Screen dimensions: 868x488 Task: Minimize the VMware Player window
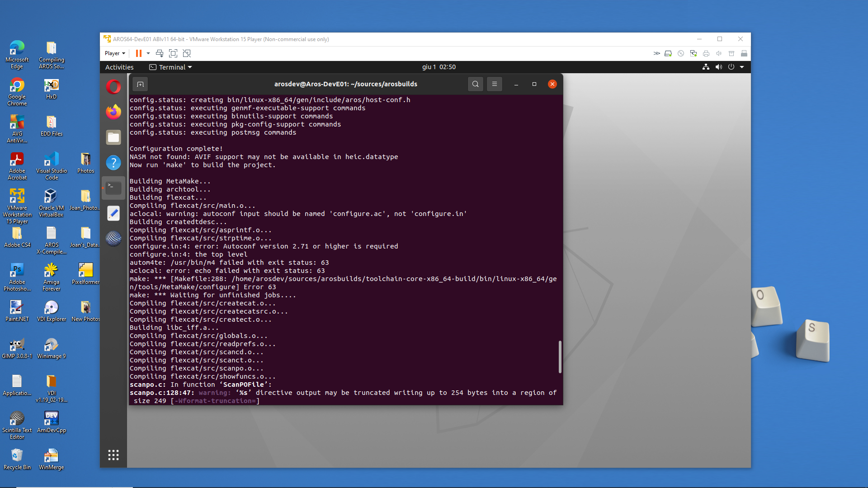(x=699, y=39)
